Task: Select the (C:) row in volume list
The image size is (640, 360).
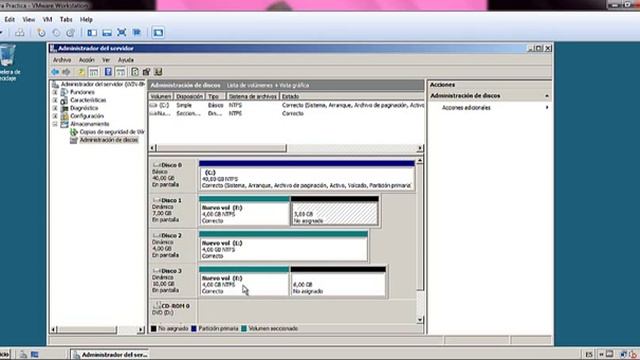Action: coord(286,105)
